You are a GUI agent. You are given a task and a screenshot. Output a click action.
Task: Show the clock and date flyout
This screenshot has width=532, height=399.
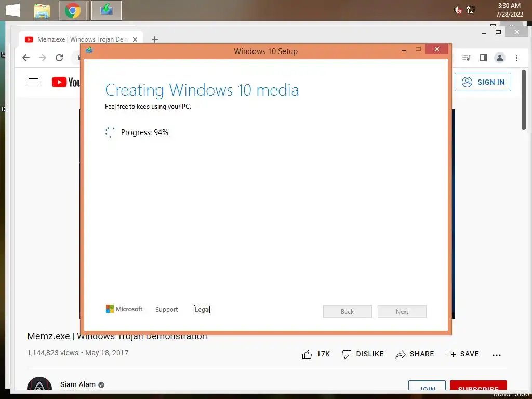(509, 10)
